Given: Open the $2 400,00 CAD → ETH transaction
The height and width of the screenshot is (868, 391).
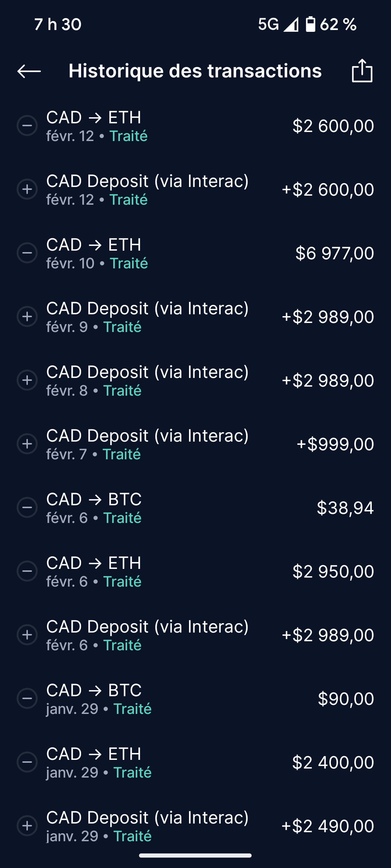Looking at the screenshot, I should (x=195, y=762).
